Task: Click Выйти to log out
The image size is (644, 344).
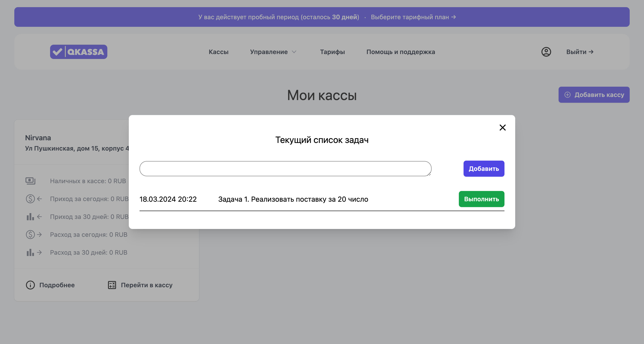Action: (580, 52)
